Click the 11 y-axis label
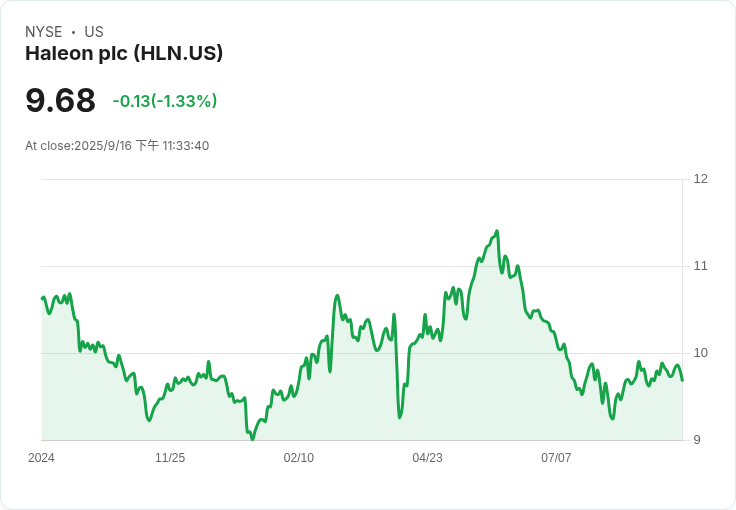Viewport: 736px width, 510px height. [700, 266]
